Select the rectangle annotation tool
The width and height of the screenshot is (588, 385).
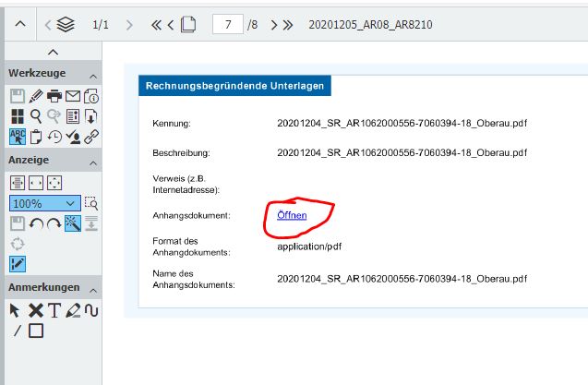[x=36, y=331]
